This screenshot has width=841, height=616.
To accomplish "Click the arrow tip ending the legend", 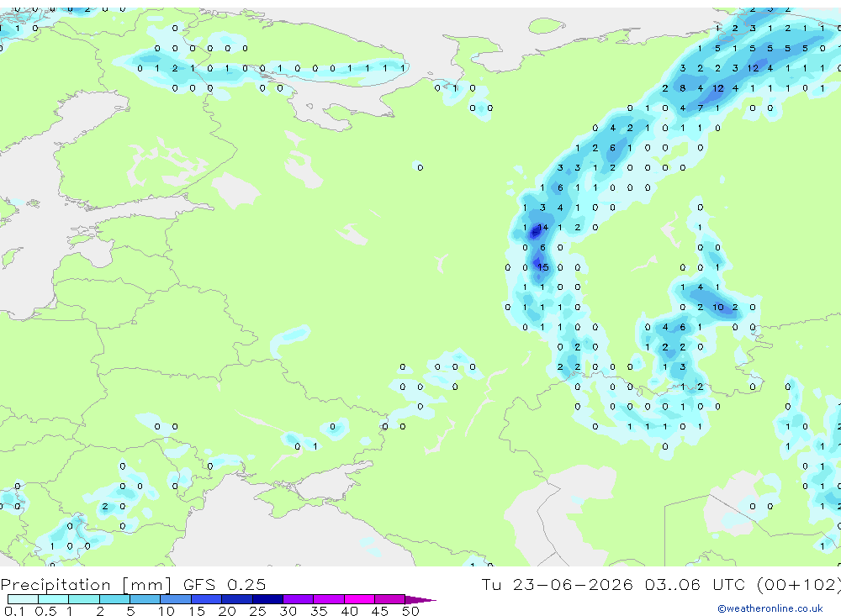I will [x=420, y=600].
